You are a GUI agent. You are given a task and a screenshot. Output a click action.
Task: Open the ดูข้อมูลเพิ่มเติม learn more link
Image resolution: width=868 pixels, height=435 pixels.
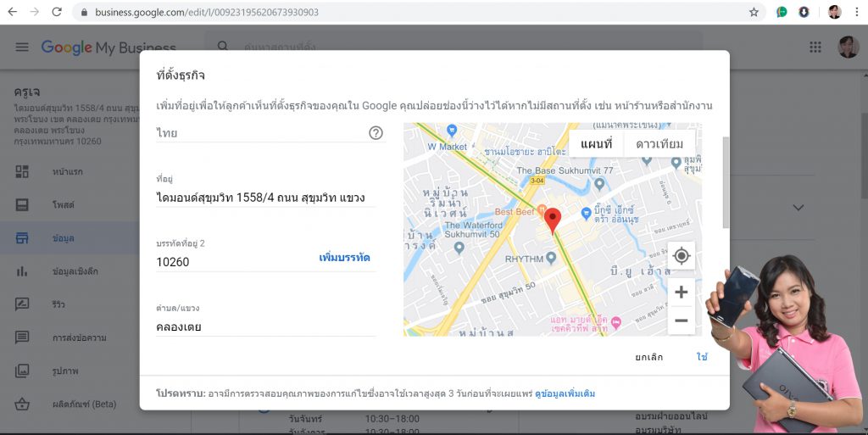(565, 394)
